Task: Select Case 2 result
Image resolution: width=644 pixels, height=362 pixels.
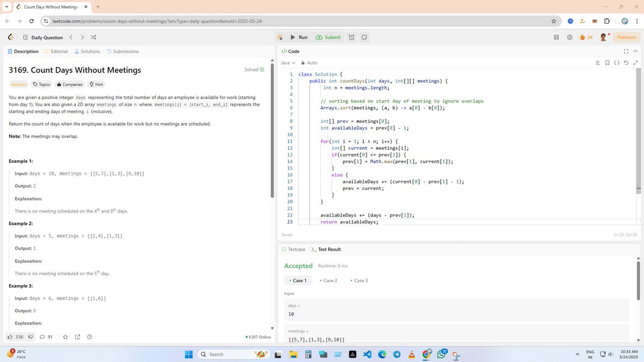Action: pyautogui.click(x=328, y=280)
